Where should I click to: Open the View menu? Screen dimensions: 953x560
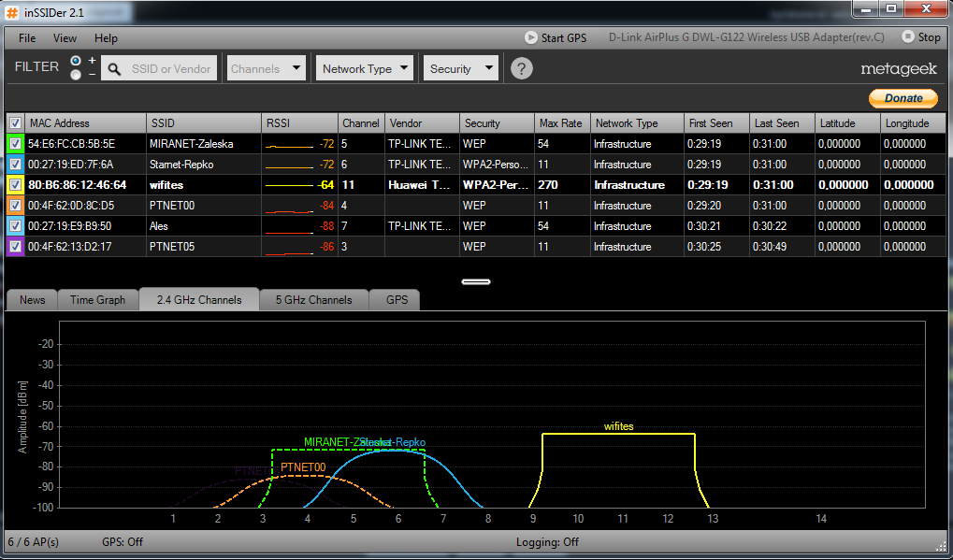point(65,38)
